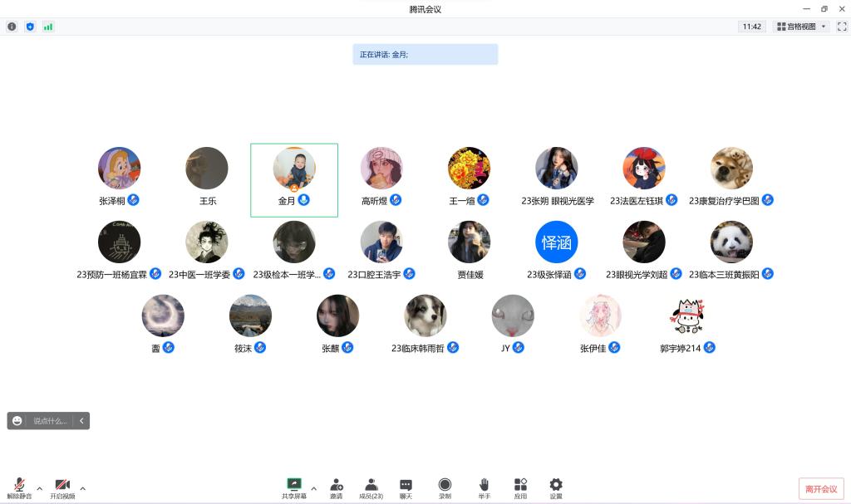
Task: Click the blue security shield icon
Action: (30, 27)
